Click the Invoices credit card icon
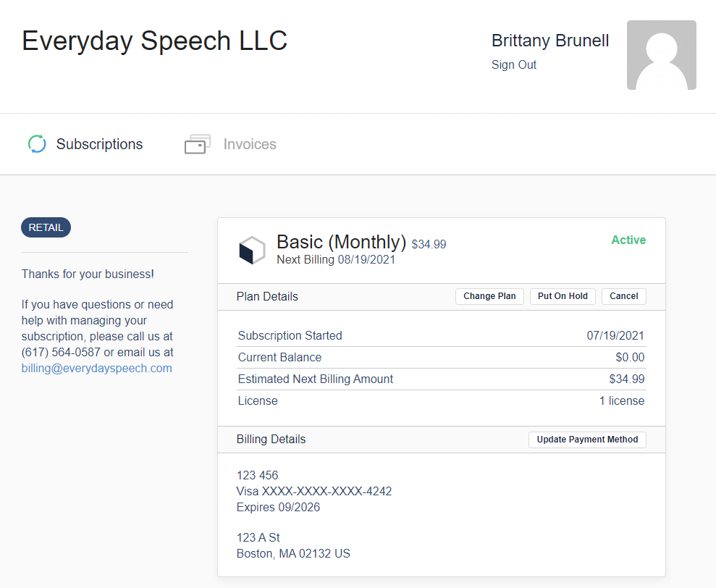The height and width of the screenshot is (588, 716). pos(197,144)
